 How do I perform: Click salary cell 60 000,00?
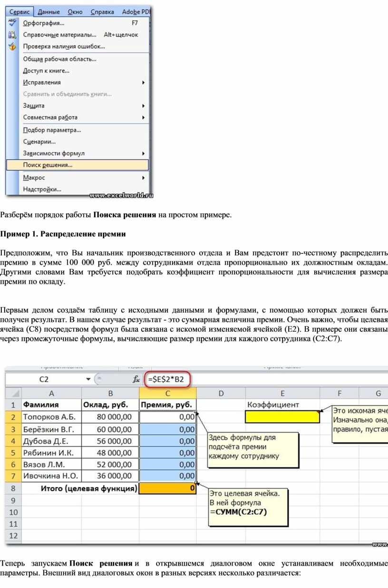(x=110, y=429)
